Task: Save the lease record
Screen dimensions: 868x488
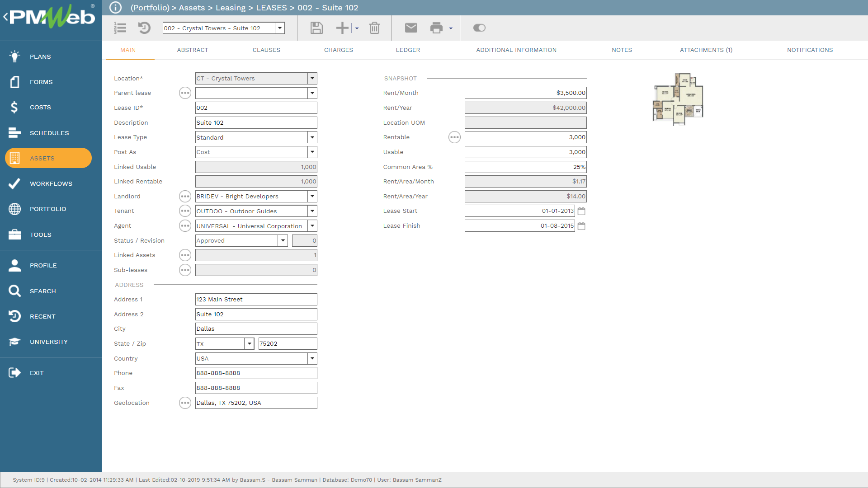Action: (x=316, y=28)
